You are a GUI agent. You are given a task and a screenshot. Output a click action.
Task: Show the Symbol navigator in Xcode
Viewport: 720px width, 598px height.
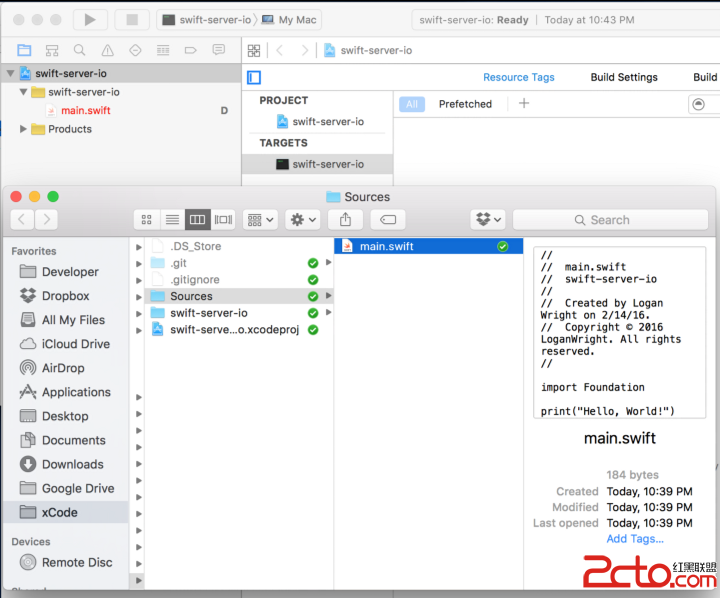(x=52, y=50)
